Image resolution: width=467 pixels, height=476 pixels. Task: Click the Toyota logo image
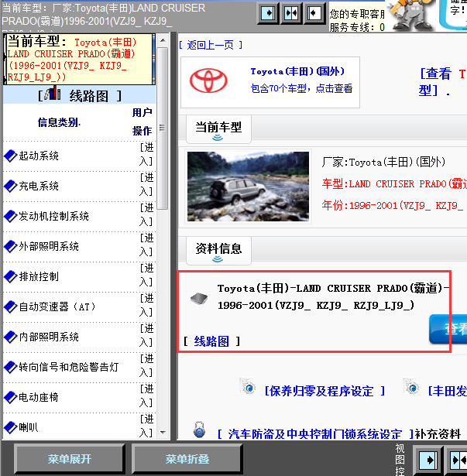[208, 80]
